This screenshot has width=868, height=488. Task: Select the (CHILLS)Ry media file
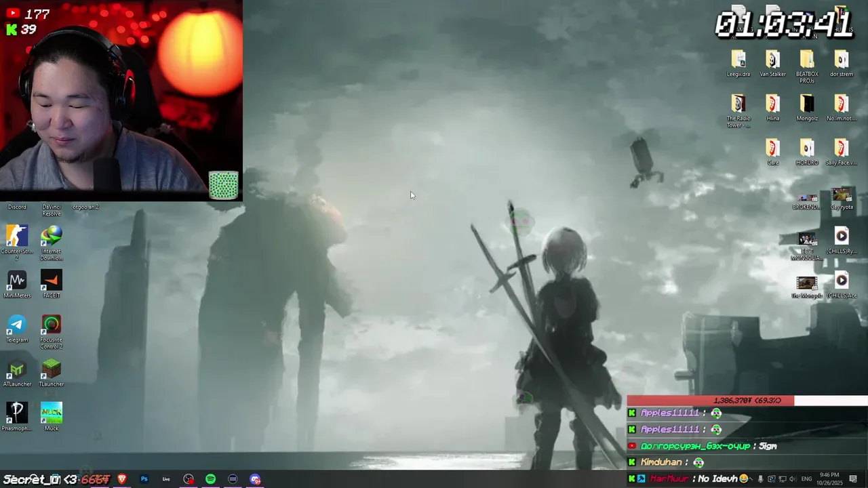point(842,241)
